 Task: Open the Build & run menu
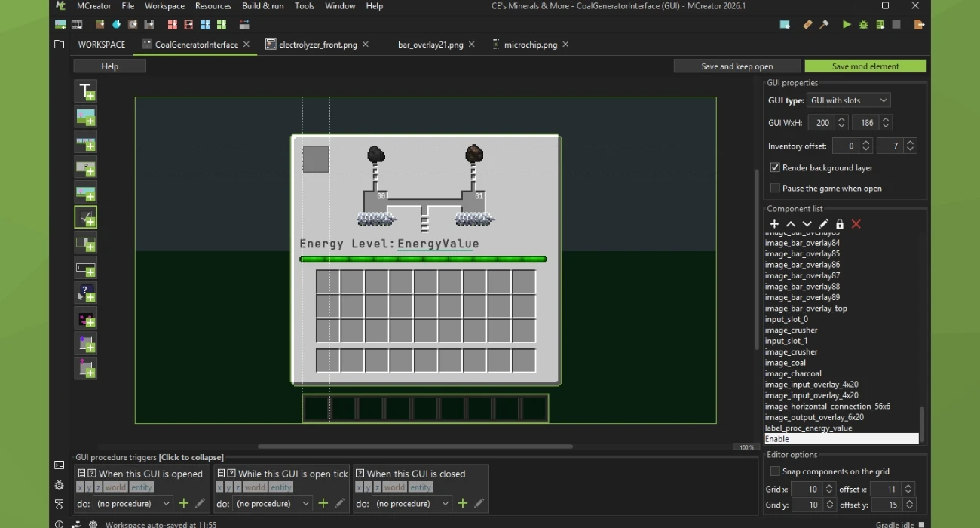(263, 6)
